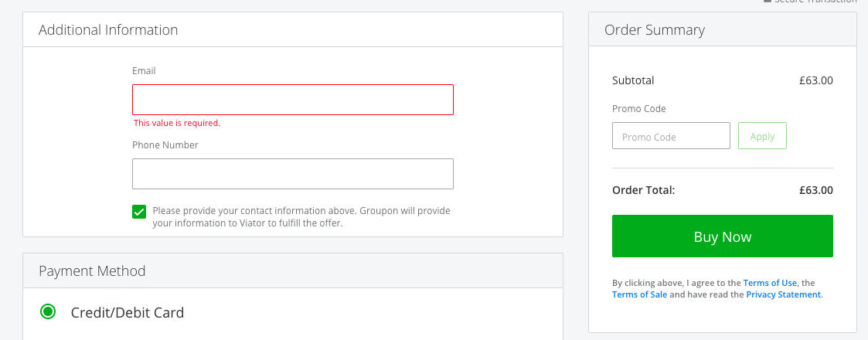Click the Additional Information section header
The width and height of the screenshot is (868, 340).
point(108,30)
